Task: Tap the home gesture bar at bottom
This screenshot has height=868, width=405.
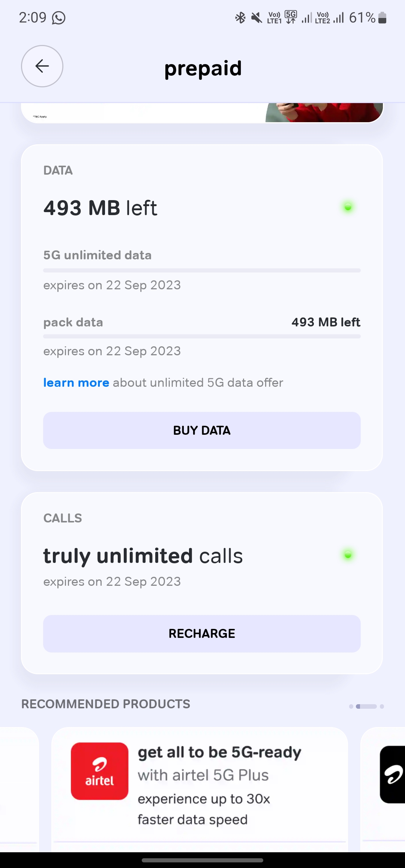Action: tap(202, 860)
